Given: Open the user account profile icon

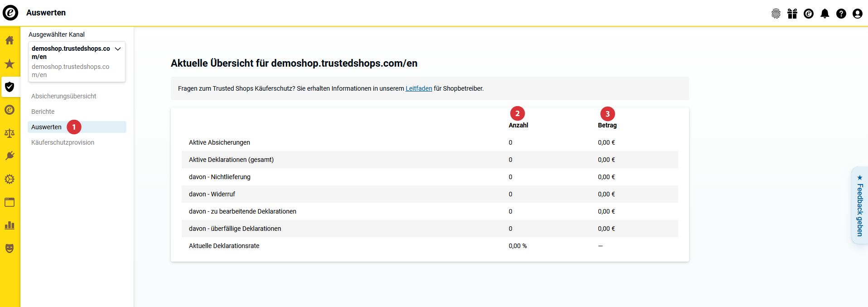Looking at the screenshot, I should pos(858,14).
